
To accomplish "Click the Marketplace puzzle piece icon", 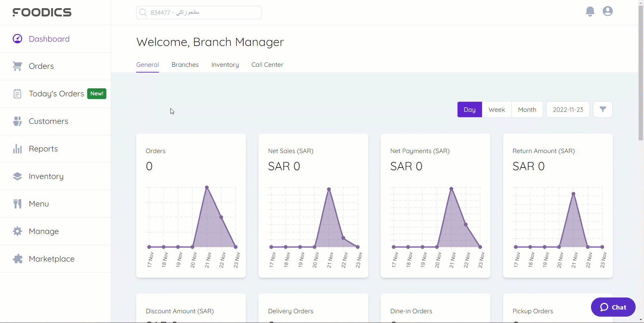I will point(17,259).
